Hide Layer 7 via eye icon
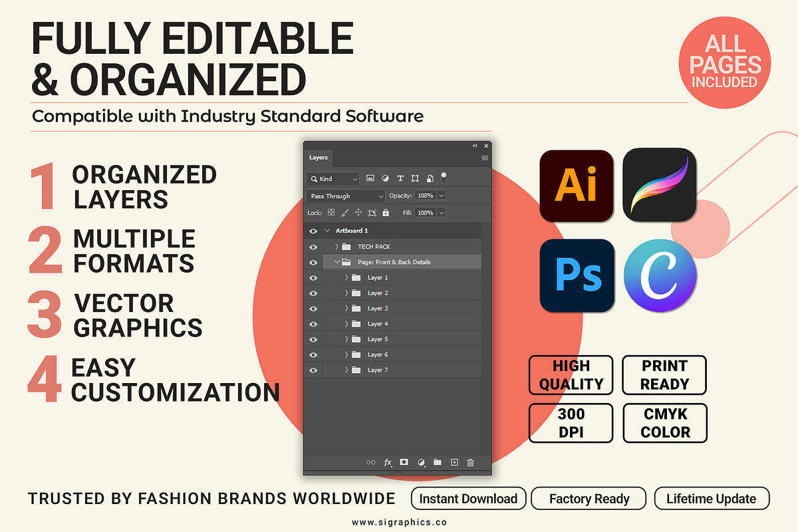The width and height of the screenshot is (798, 532). tap(313, 370)
